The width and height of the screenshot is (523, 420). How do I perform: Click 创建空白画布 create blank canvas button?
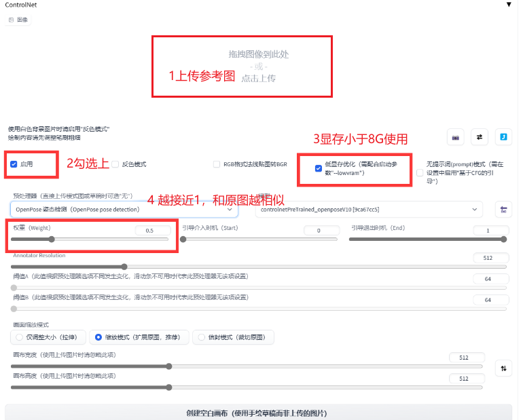261,413
